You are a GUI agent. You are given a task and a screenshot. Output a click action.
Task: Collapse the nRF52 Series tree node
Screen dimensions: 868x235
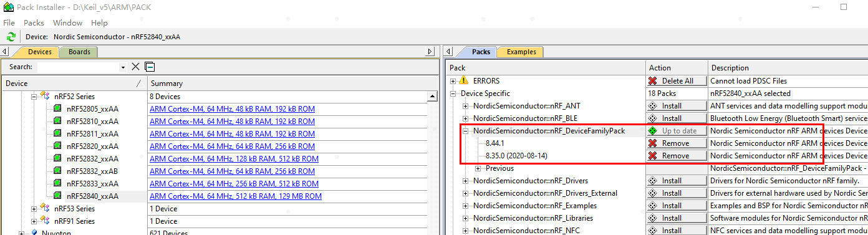34,97
